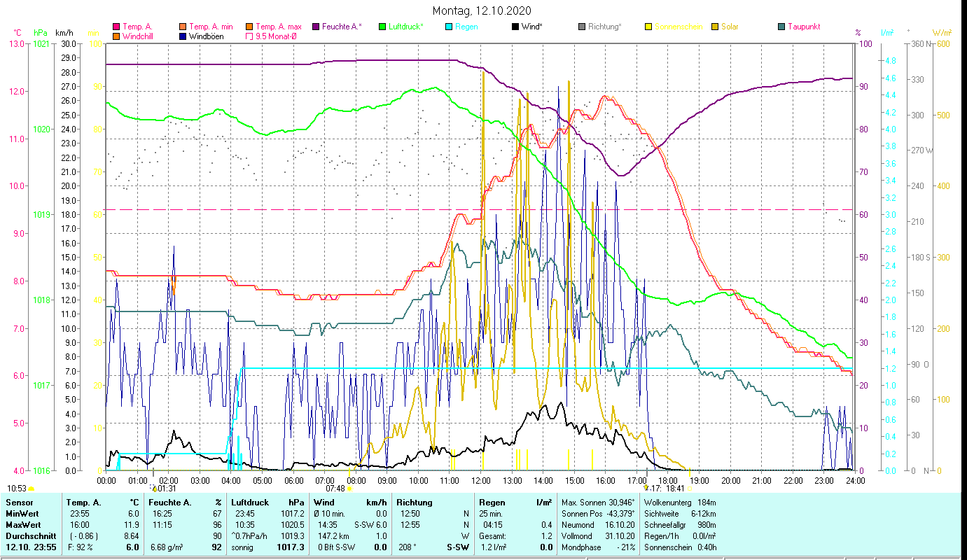The image size is (967, 560).
Task: Click the yellow Sonnenschein legend square
Action: (648, 27)
